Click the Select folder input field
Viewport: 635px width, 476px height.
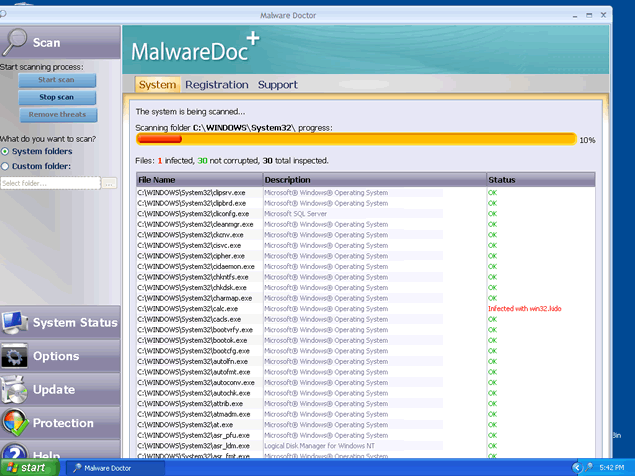[x=50, y=183]
